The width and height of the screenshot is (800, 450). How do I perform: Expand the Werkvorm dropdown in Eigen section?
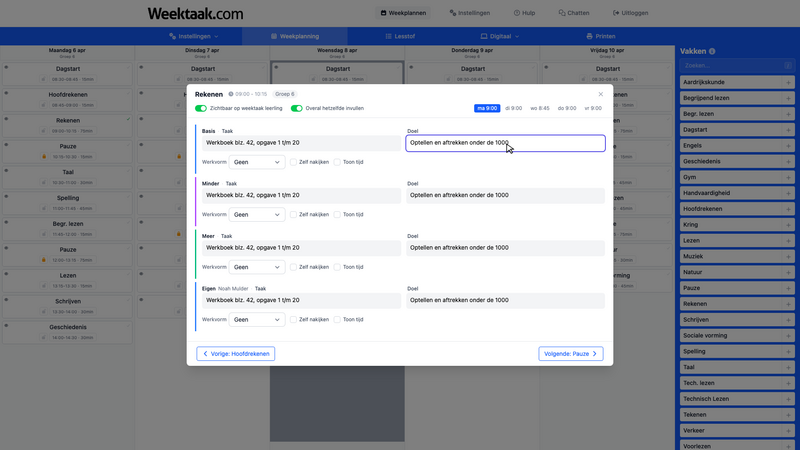[257, 320]
